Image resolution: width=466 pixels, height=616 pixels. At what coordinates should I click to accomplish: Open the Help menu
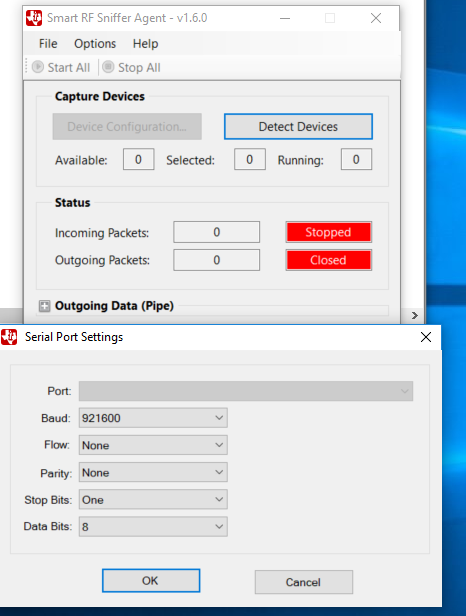click(145, 44)
